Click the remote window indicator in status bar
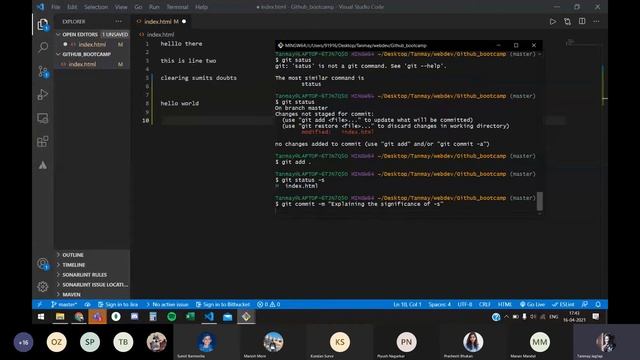The width and height of the screenshot is (640, 360). [x=39, y=304]
